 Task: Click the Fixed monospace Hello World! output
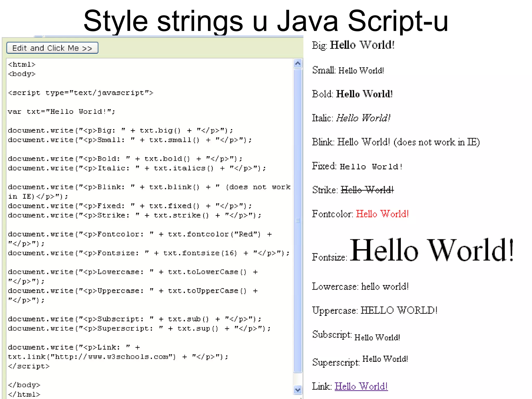pos(371,167)
